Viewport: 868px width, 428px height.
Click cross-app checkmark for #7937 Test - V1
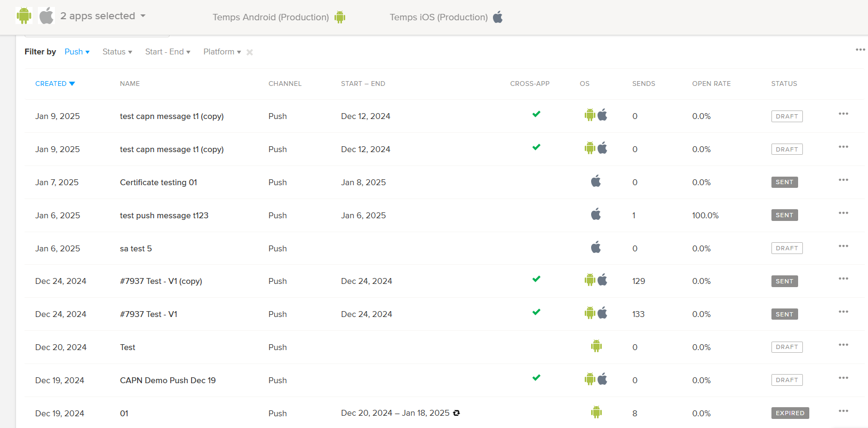coord(536,312)
